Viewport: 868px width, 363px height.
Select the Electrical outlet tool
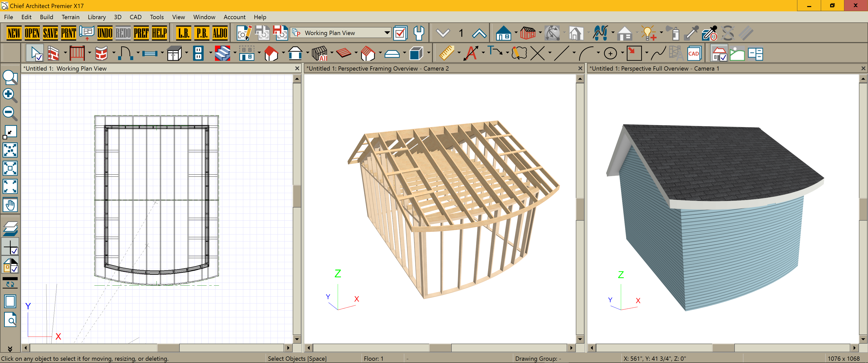click(199, 53)
